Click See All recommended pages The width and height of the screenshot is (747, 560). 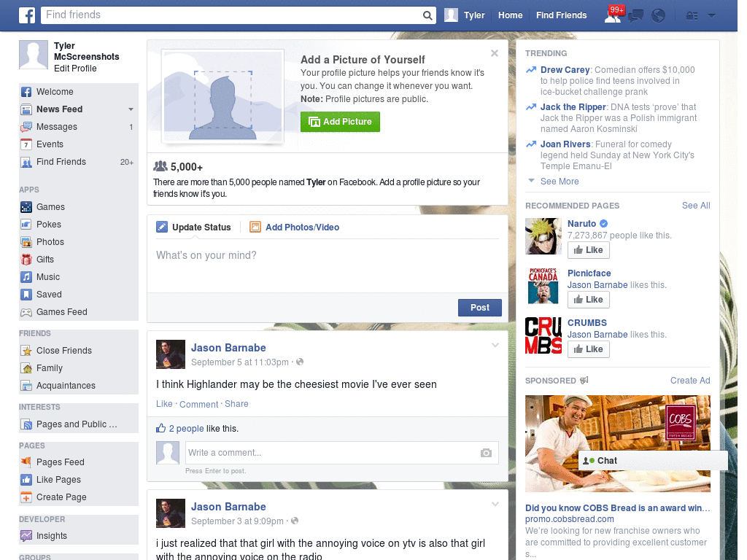(696, 206)
